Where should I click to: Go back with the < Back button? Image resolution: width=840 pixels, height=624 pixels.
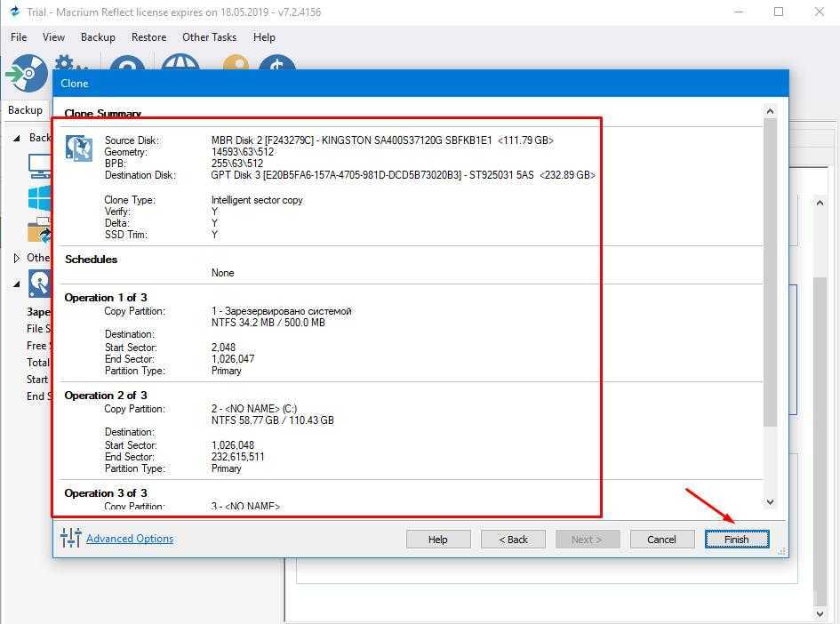[x=513, y=539]
